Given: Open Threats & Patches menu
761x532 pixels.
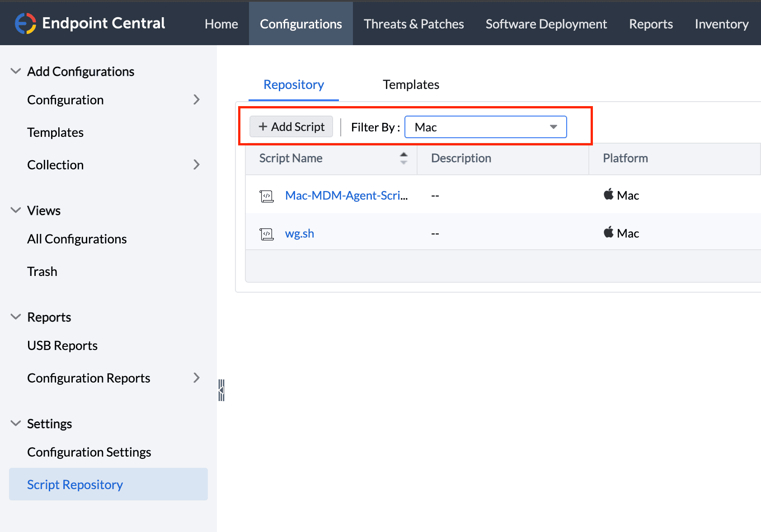Looking at the screenshot, I should [413, 24].
